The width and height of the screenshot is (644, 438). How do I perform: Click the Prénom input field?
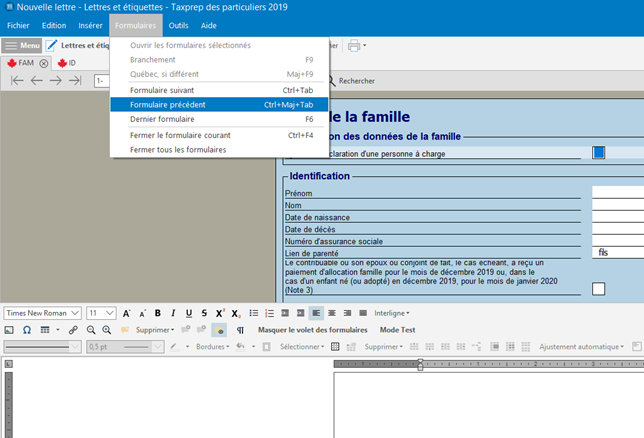tap(617, 192)
